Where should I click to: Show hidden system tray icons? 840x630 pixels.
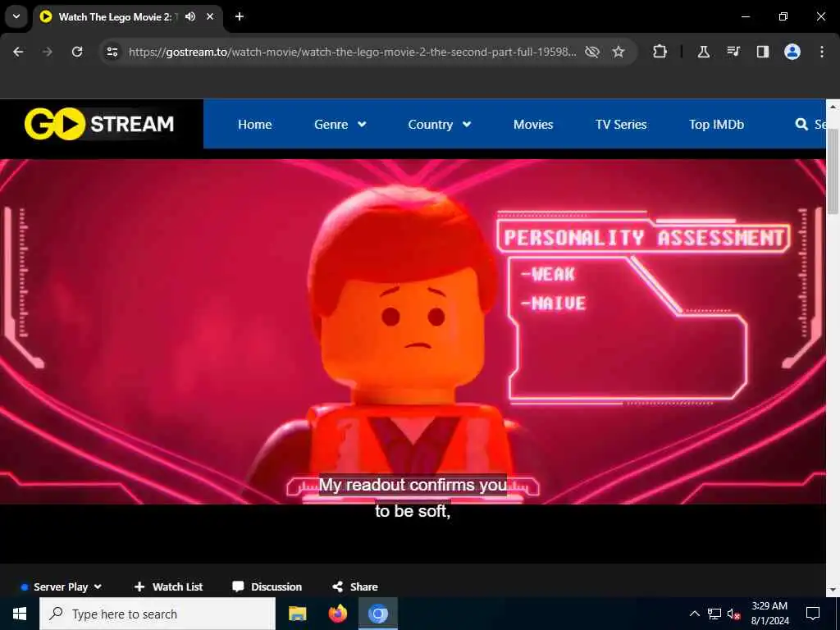point(694,614)
